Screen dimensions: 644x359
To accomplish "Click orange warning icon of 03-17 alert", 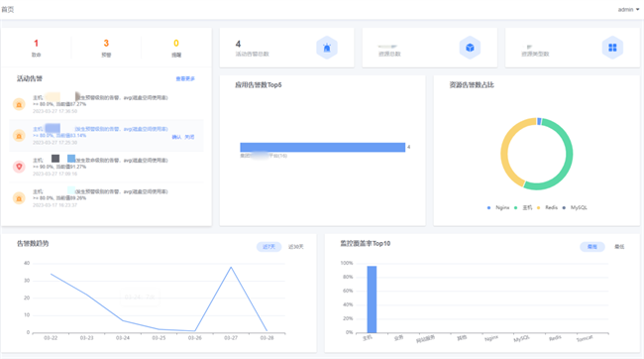I will tap(19, 198).
